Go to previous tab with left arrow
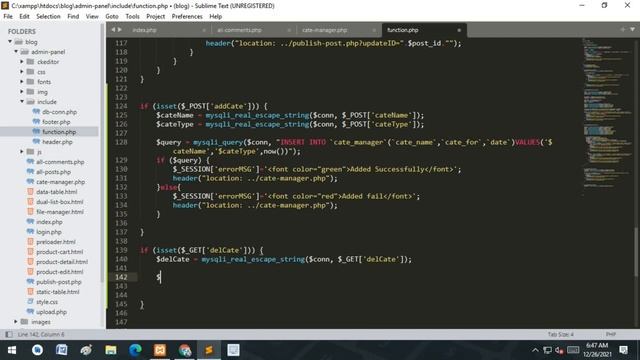640x360 pixels. (x=113, y=29)
